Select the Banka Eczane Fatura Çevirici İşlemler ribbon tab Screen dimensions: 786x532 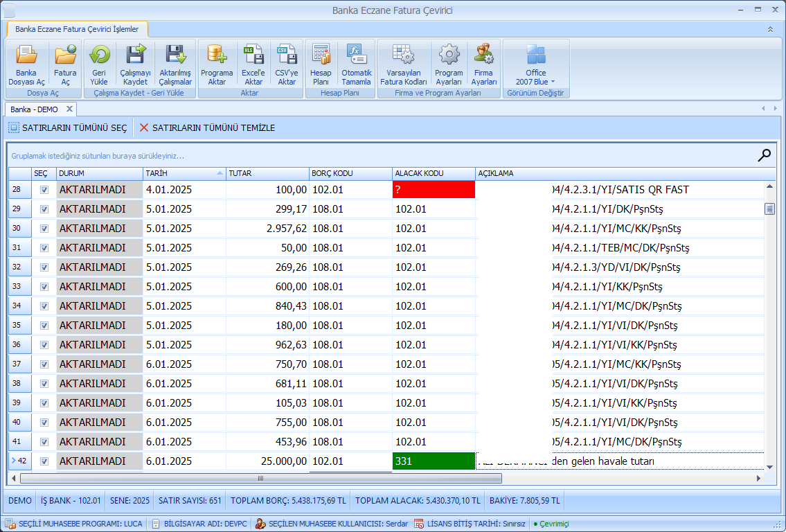(x=77, y=29)
